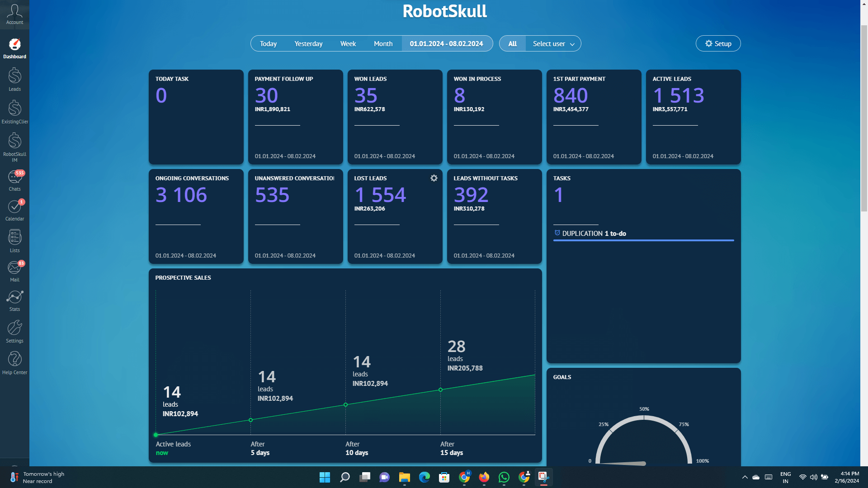Click the 28 leads value

click(x=457, y=346)
